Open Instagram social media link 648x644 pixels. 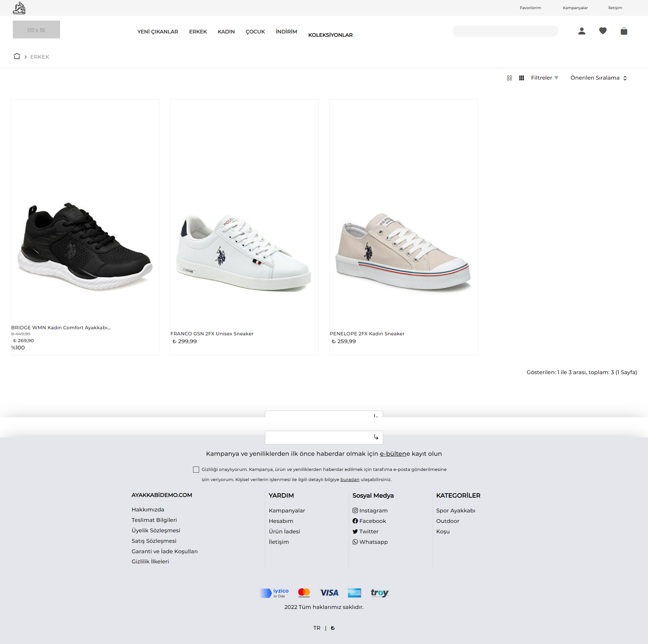[370, 510]
